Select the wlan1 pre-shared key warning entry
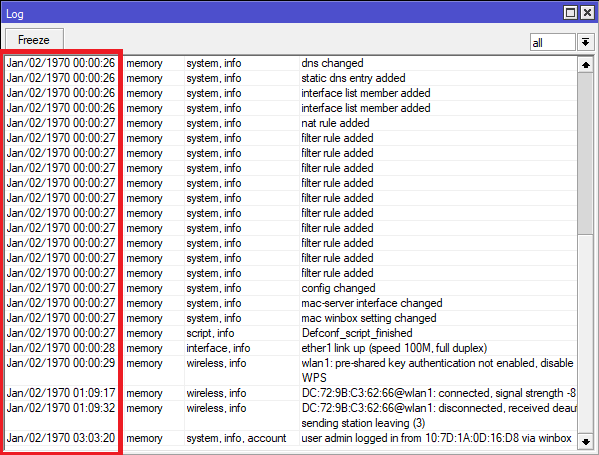 point(290,370)
